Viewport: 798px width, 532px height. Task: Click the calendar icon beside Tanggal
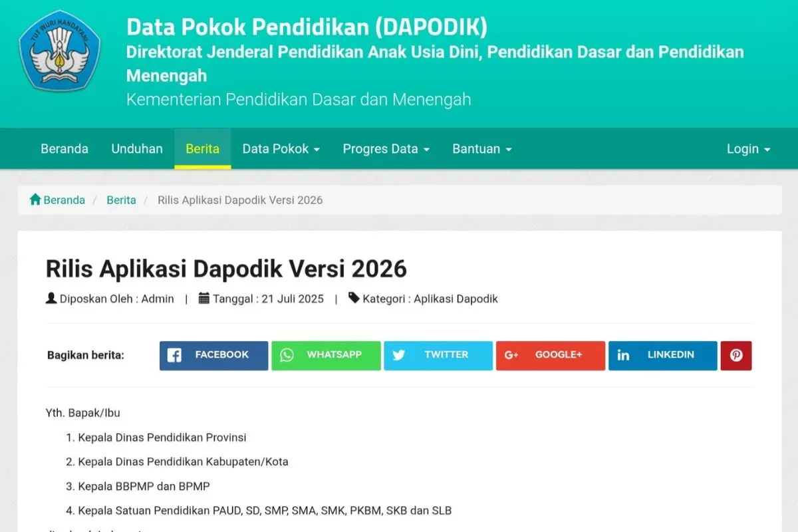pyautogui.click(x=204, y=298)
